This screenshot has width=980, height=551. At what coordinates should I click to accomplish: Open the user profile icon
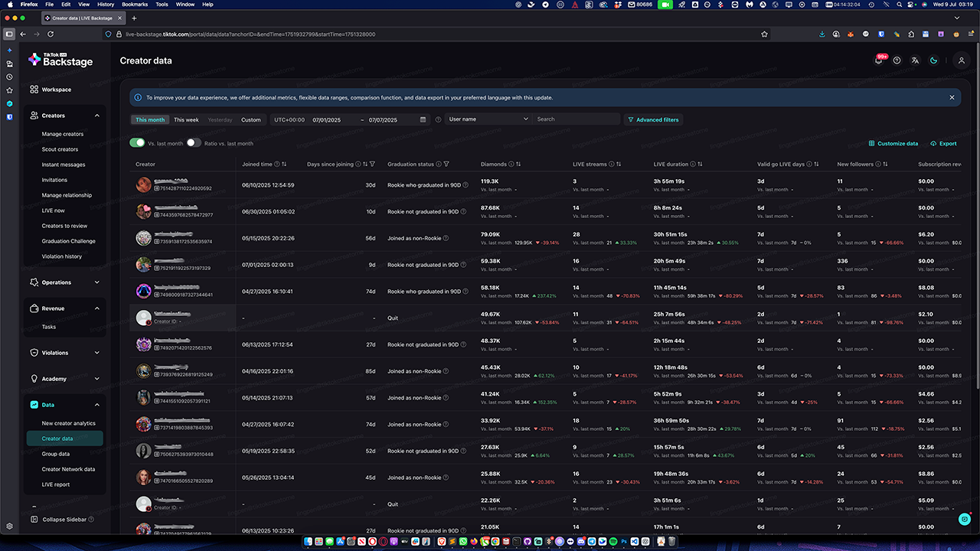[x=962, y=61]
